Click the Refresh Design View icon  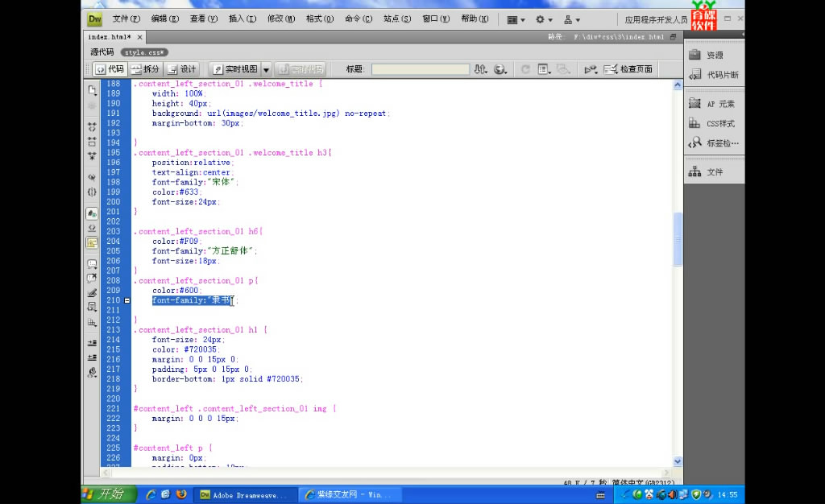coord(525,69)
